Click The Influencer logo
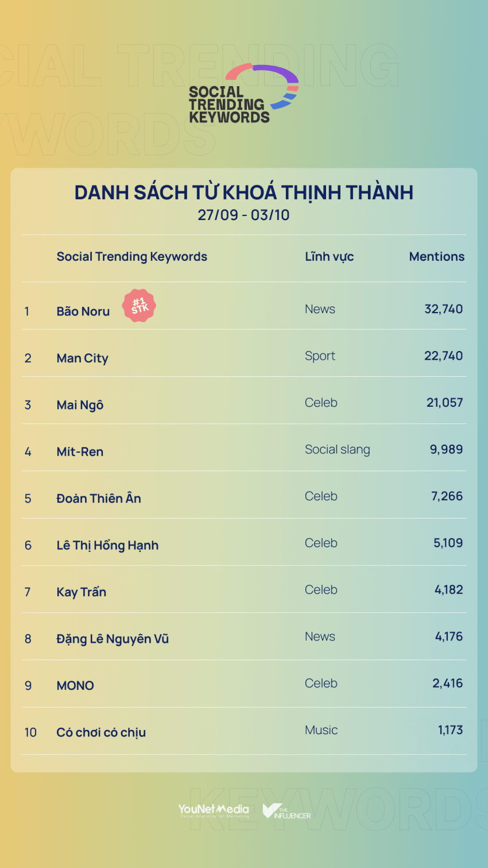This screenshot has height=868, width=488. tap(286, 811)
